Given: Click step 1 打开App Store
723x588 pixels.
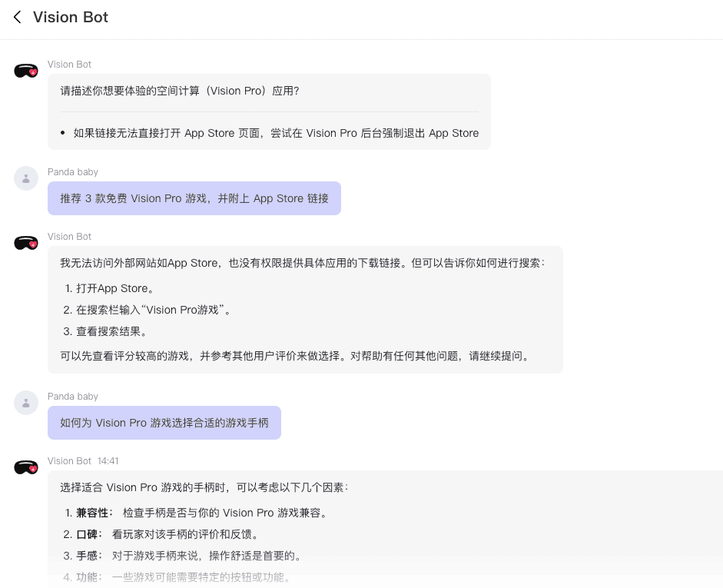Looking at the screenshot, I should tap(116, 288).
